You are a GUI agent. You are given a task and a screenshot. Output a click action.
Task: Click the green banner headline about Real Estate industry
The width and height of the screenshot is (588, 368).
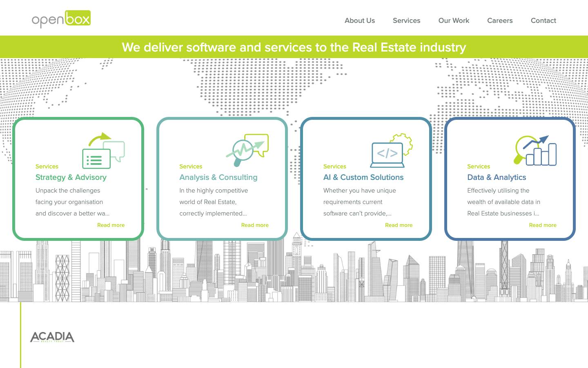click(294, 47)
